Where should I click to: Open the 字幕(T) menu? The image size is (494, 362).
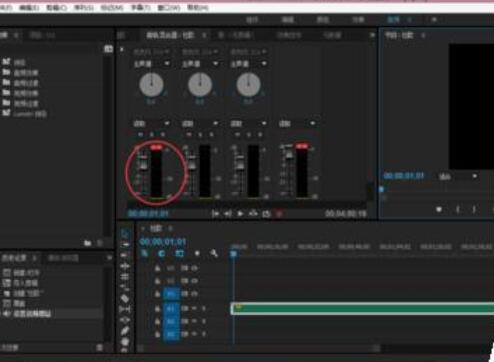140,7
